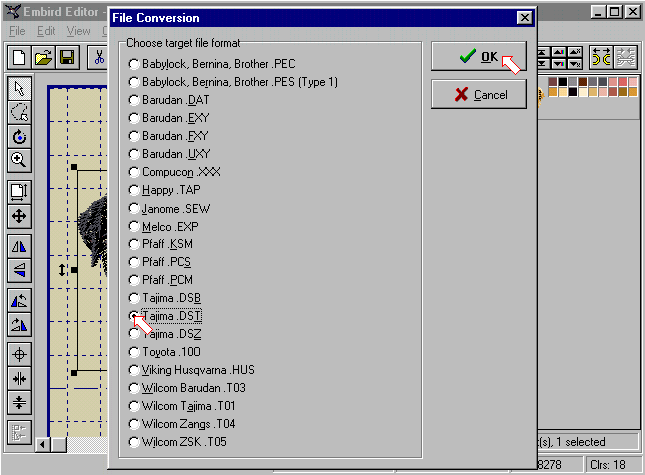Move up by color with up-arrow icon
645x475 pixels.
(x=558, y=52)
